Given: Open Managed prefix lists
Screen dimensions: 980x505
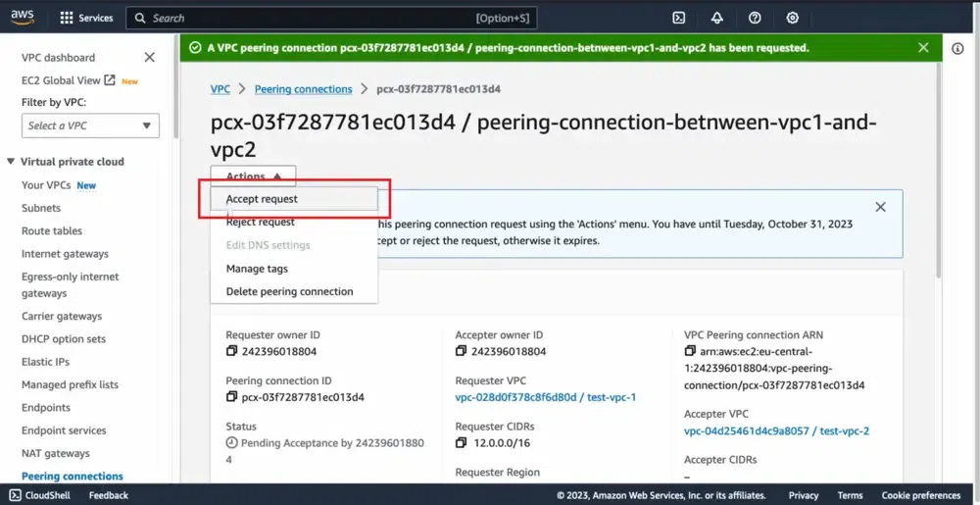Looking at the screenshot, I should 70,385.
